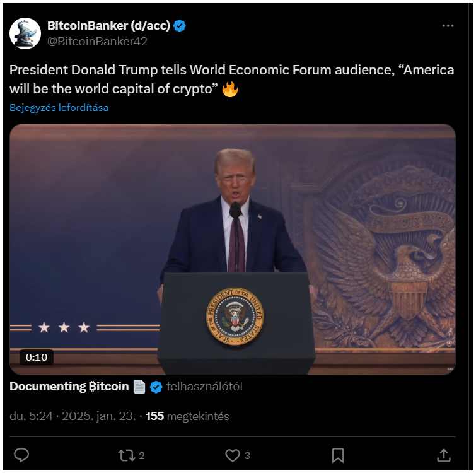
Task: Open the reply comment bubble icon
Action: coord(21,455)
